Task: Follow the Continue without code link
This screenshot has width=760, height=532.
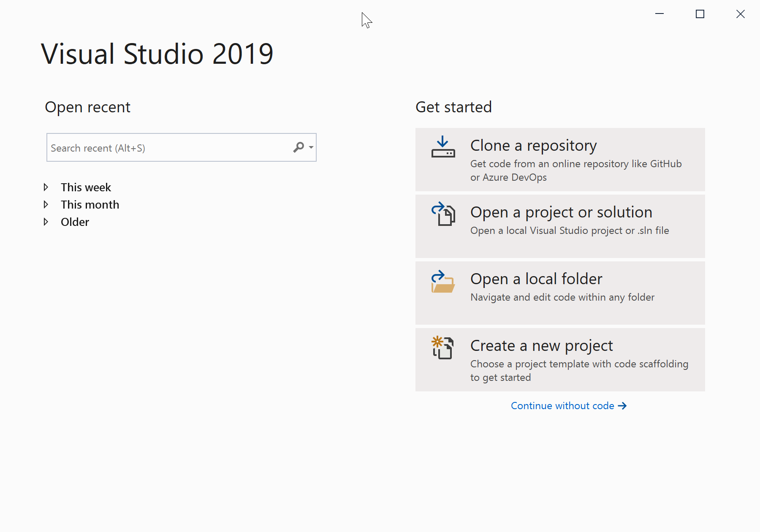Action: point(562,406)
